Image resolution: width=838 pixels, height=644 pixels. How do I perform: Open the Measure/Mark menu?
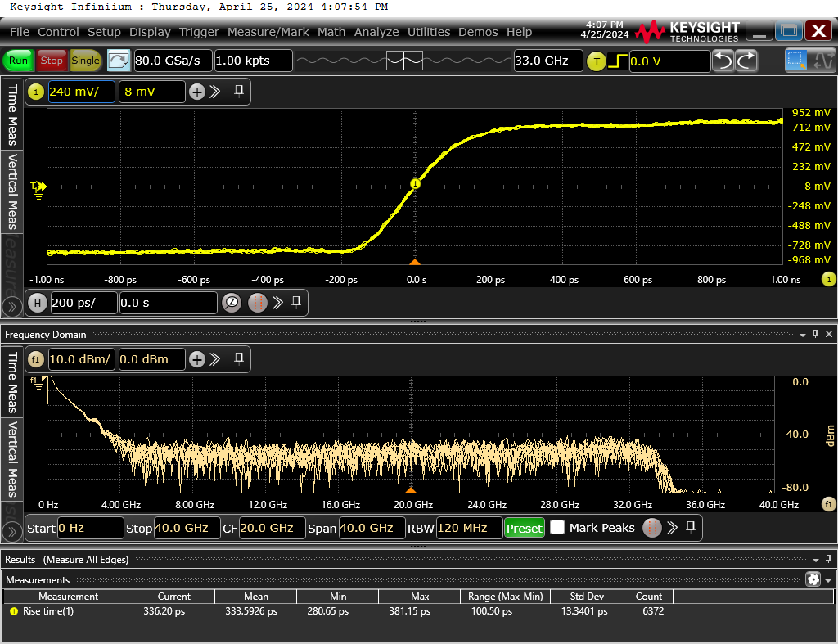click(268, 32)
